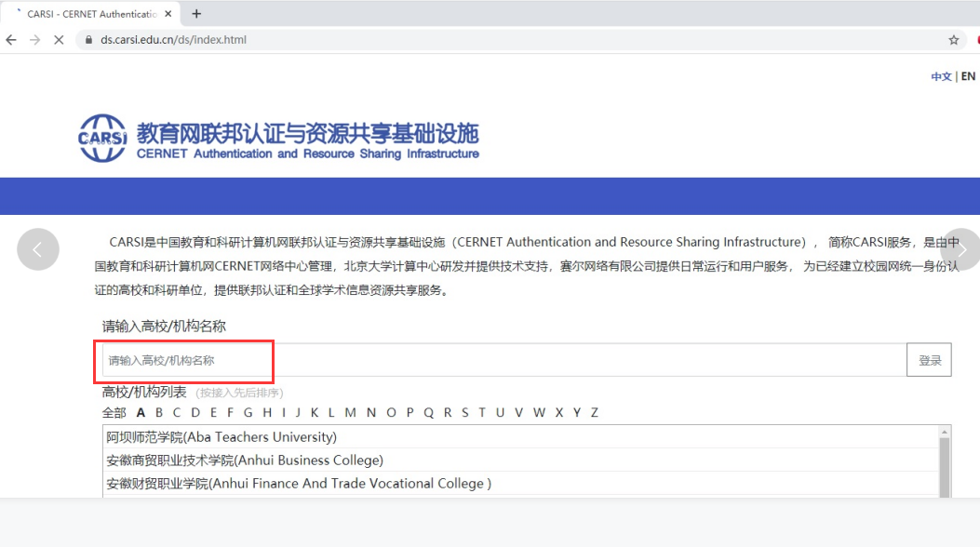
Task: Filter institution list by letter S
Action: point(465,413)
